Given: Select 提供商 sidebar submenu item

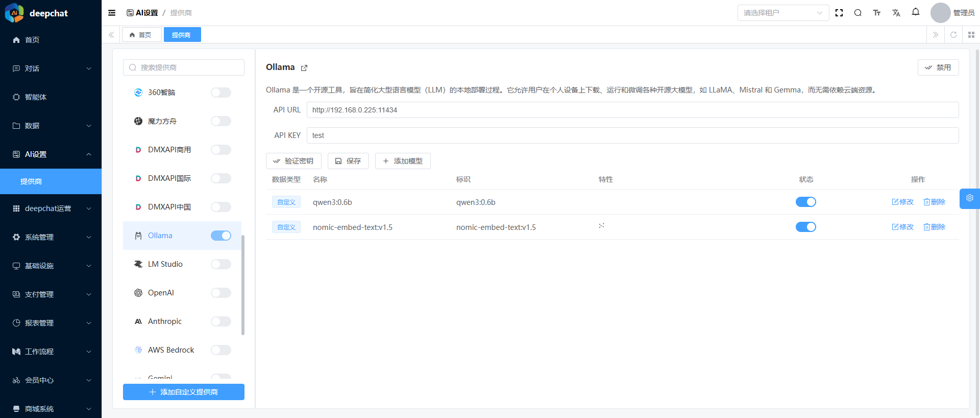Looking at the screenshot, I should pyautogui.click(x=51, y=181).
